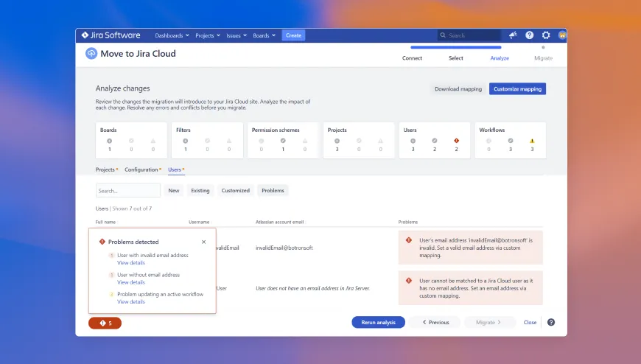Toggle the Existing users filter
641x364 pixels.
tap(200, 190)
